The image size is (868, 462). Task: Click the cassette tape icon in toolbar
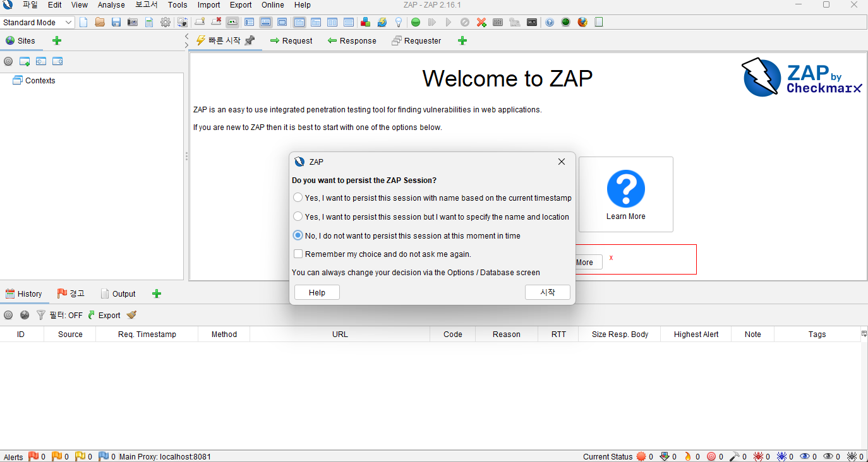coord(532,22)
